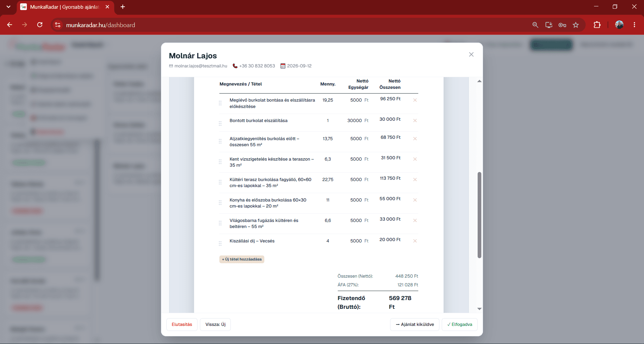Edit quantity 19,25 of first item
Screen dimensions: 644x344
(x=328, y=100)
